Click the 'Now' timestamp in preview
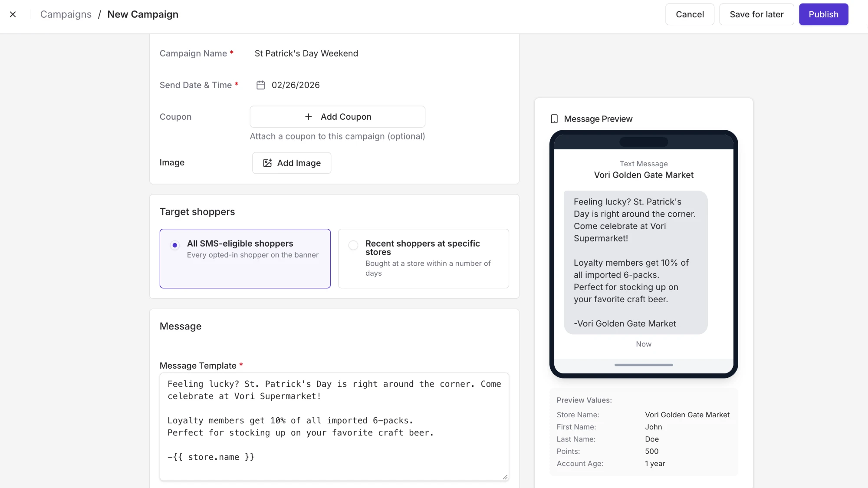 pyautogui.click(x=644, y=344)
